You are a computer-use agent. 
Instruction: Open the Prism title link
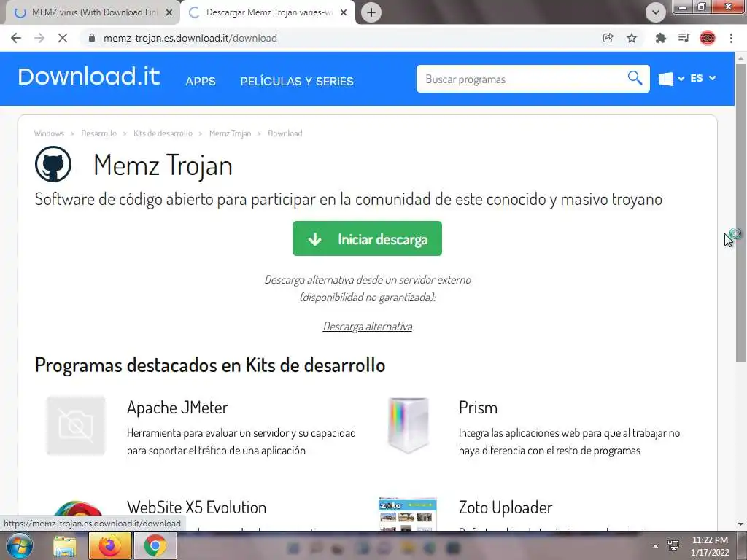point(478,408)
